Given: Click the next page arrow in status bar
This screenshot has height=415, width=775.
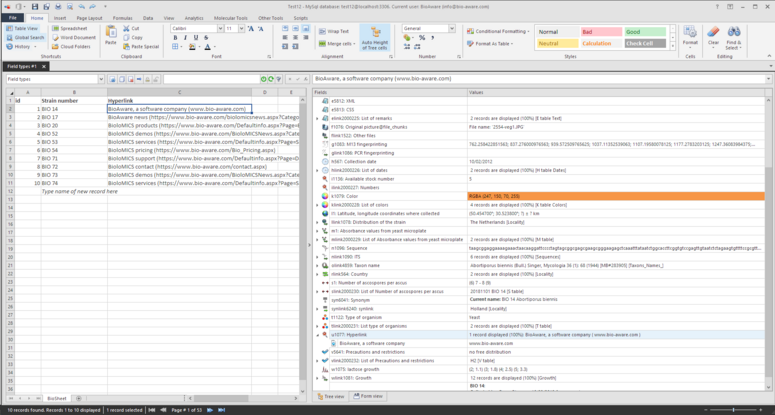Looking at the screenshot, I should pyautogui.click(x=210, y=410).
